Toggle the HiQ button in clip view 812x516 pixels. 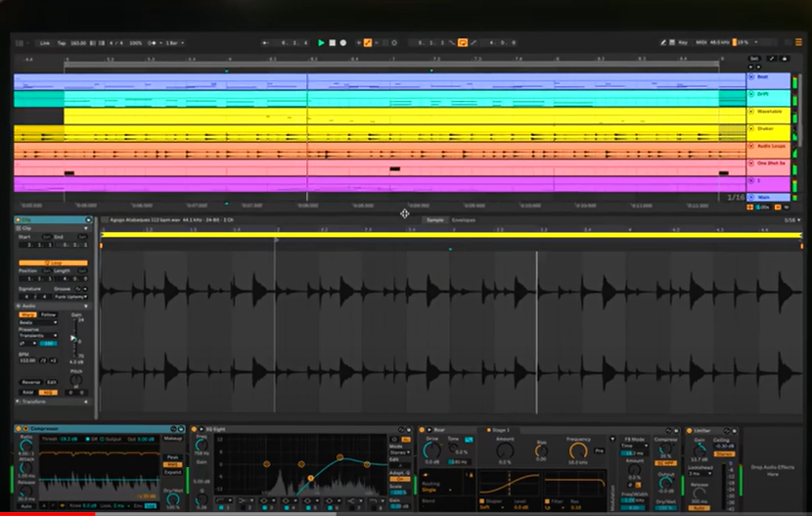[x=48, y=393]
